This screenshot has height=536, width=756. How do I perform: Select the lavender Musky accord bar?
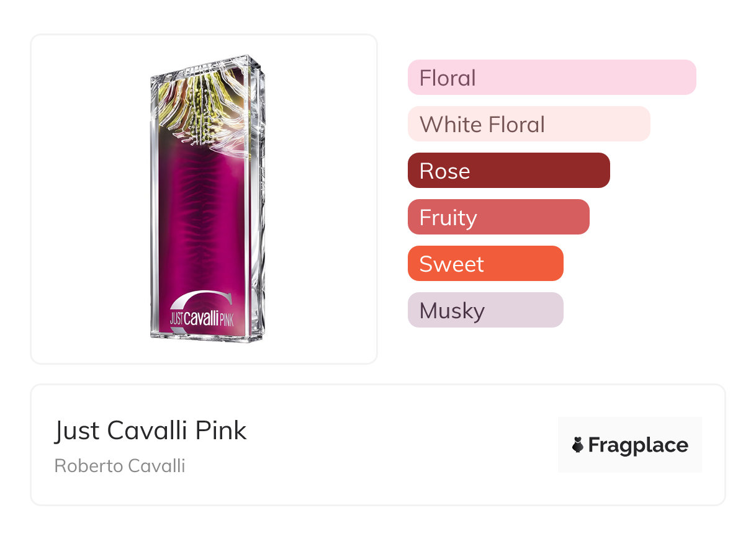click(485, 310)
